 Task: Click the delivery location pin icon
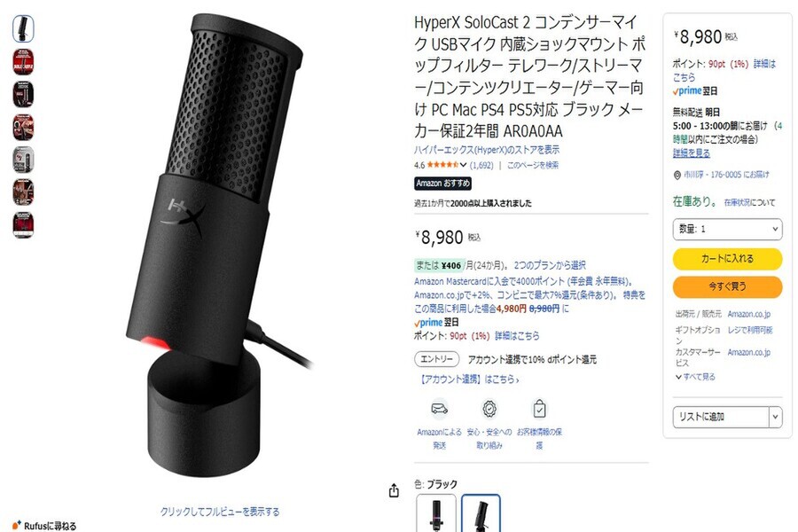pos(677,176)
